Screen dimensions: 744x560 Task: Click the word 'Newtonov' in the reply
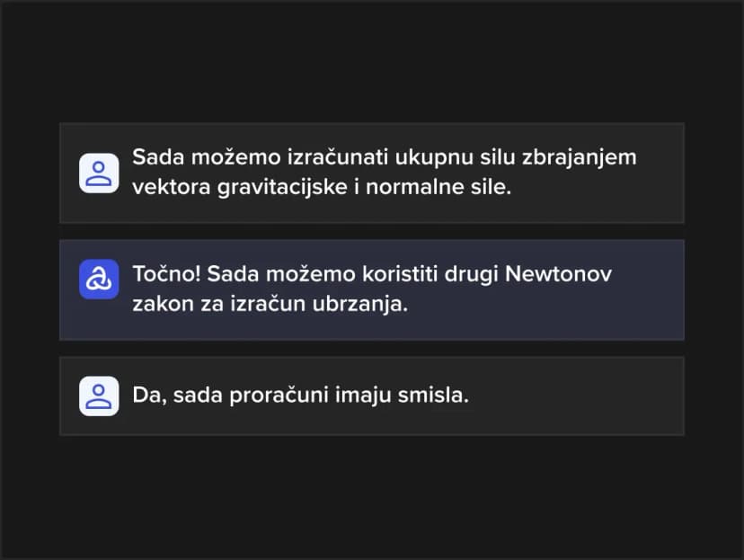click(558, 274)
